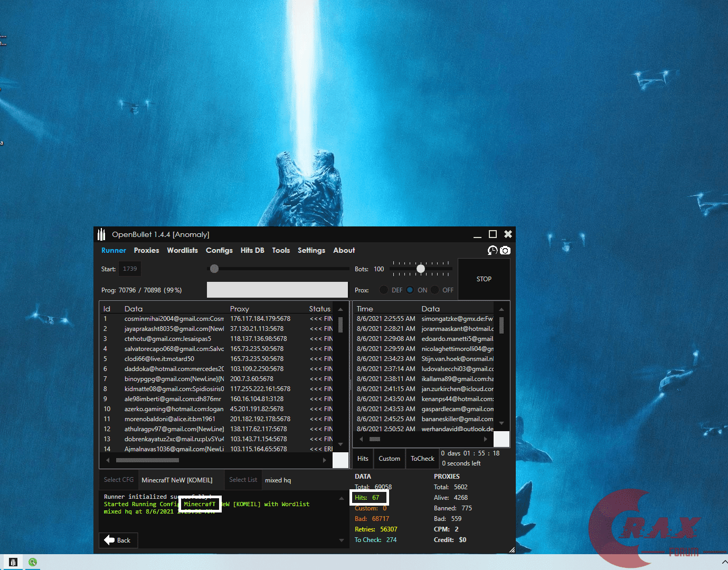The image size is (728, 570).
Task: Switch to the Configs section
Action: pos(219,250)
